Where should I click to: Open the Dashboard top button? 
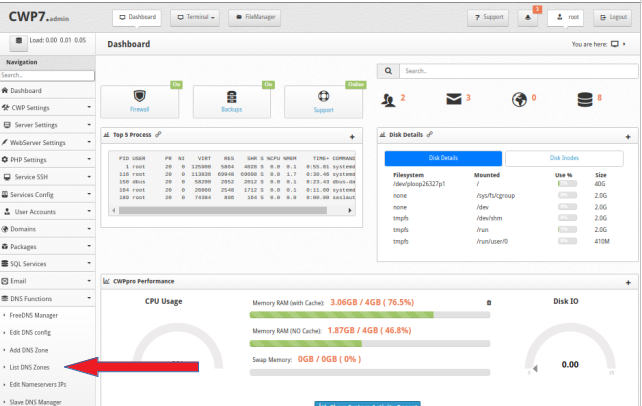coord(137,17)
